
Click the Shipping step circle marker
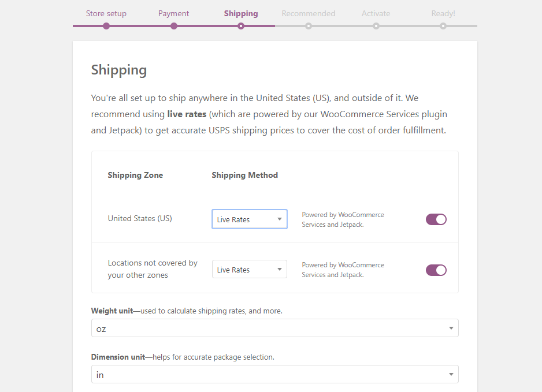point(241,26)
